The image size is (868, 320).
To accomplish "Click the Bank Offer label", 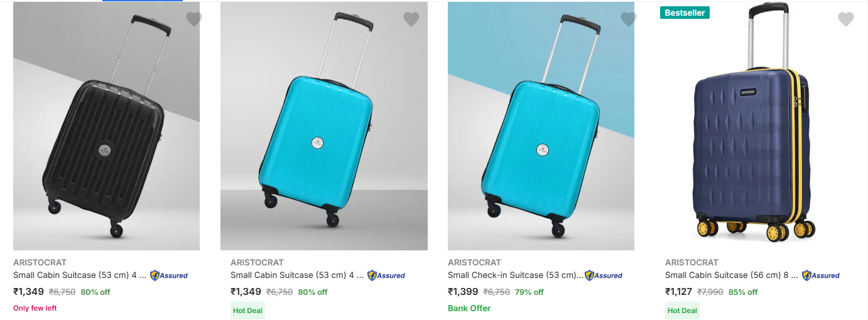I will pos(469,308).
